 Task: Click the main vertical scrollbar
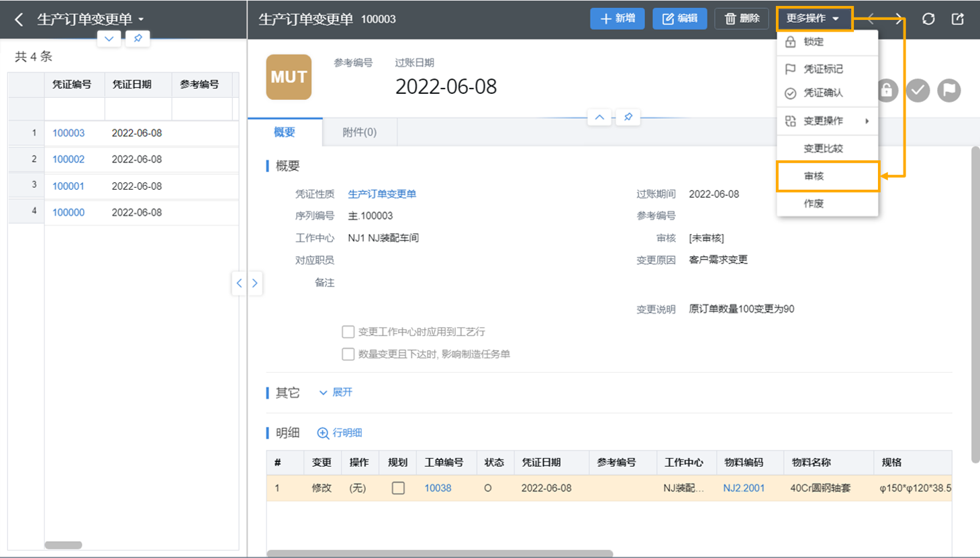(975, 305)
